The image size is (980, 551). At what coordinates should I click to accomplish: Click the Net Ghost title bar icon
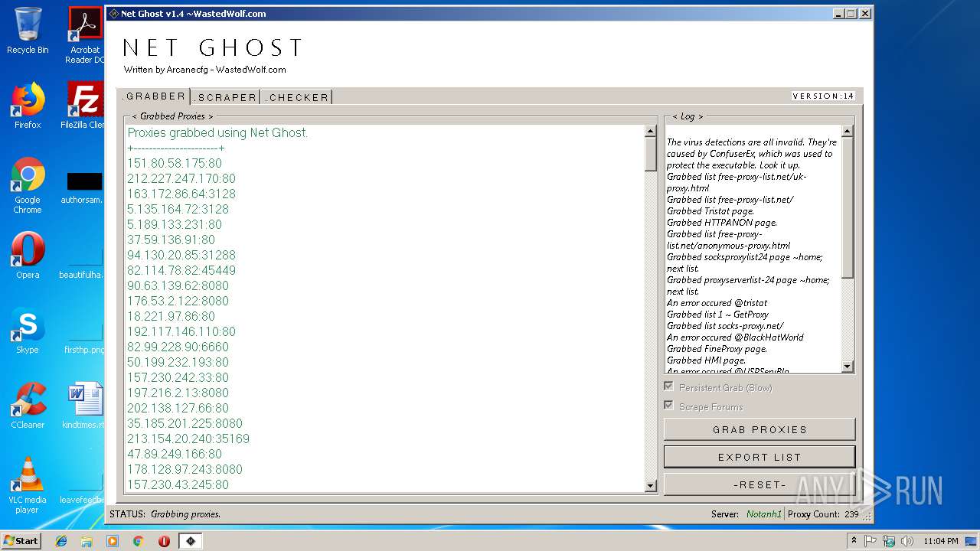tap(114, 14)
